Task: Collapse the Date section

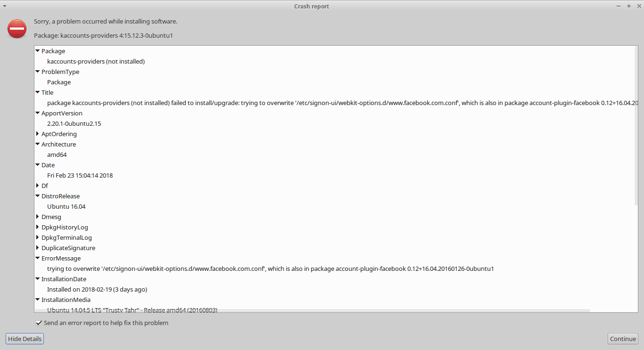Action: (38, 165)
